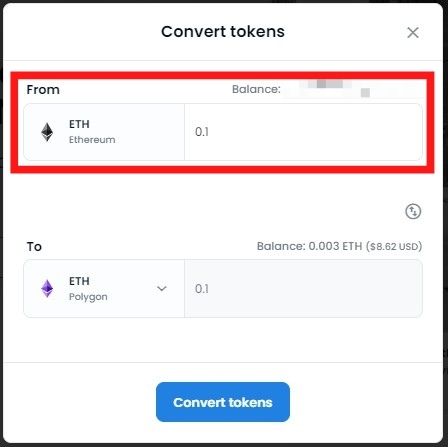Click the Ethereum network name text
The width and height of the screenshot is (448, 447).
pyautogui.click(x=92, y=140)
